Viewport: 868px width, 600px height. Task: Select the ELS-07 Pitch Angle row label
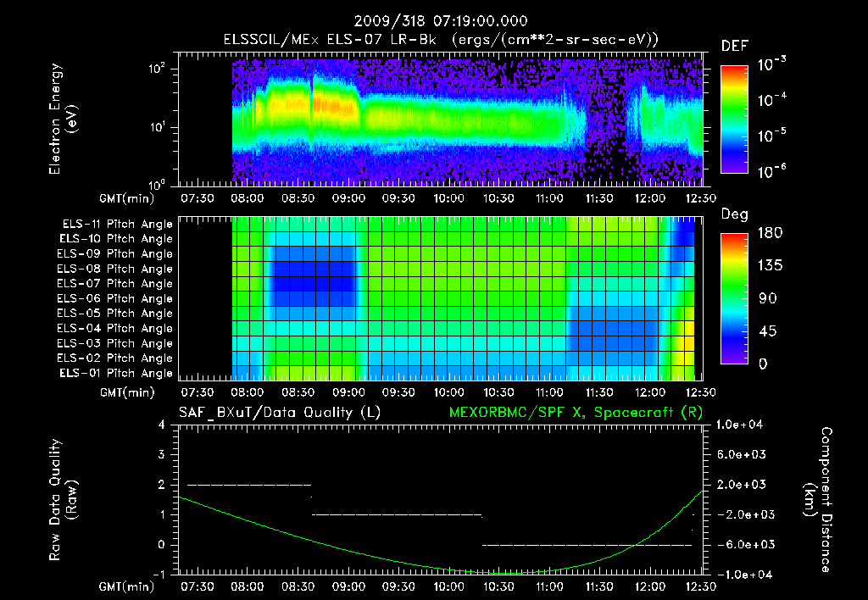pyautogui.click(x=115, y=283)
